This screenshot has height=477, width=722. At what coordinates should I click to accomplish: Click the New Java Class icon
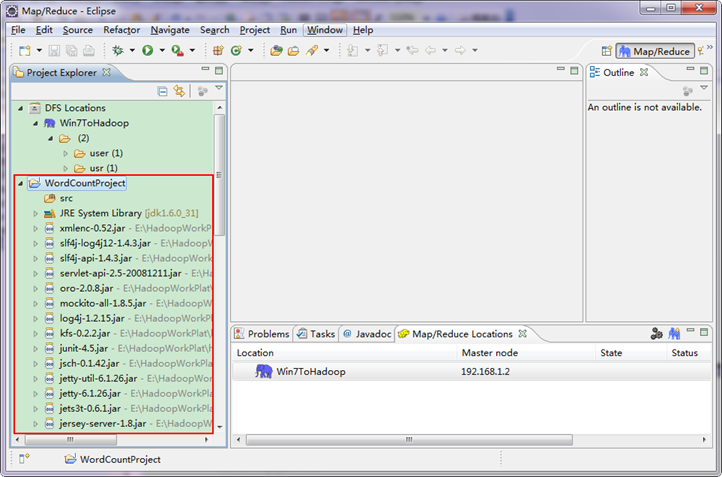click(236, 50)
